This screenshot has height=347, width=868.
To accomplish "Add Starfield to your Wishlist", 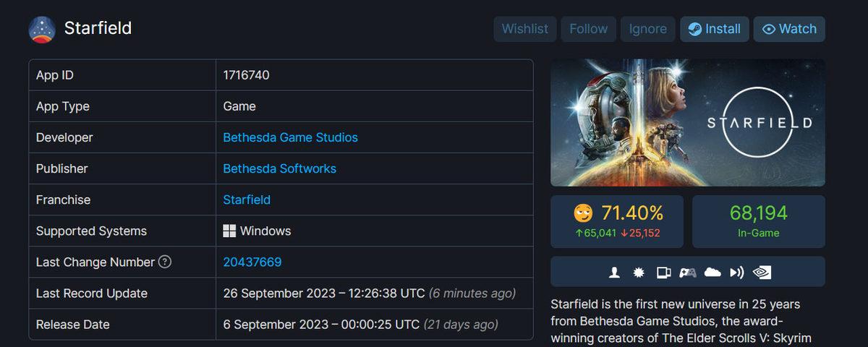I will (x=525, y=29).
